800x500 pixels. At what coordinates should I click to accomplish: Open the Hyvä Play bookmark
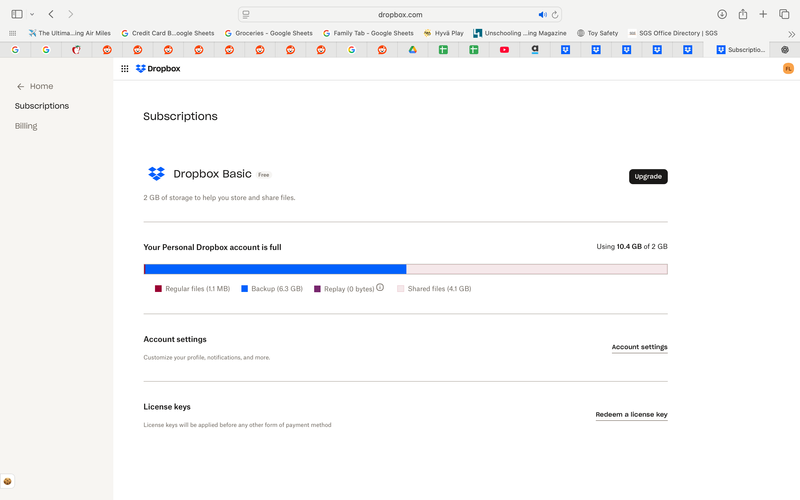click(443, 33)
